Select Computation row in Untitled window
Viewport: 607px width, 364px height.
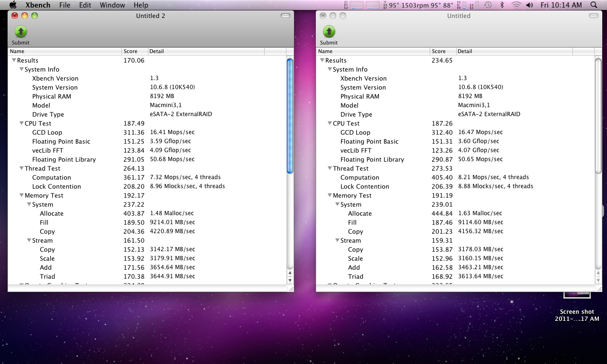(x=456, y=177)
